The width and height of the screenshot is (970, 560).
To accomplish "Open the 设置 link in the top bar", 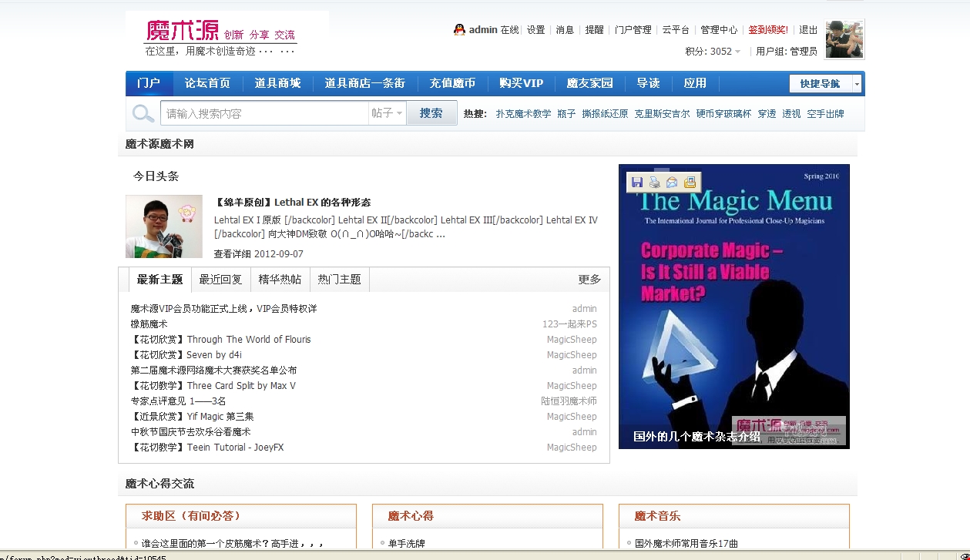I will tap(535, 30).
